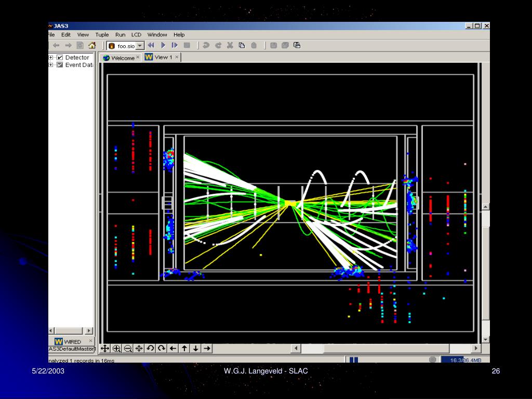This screenshot has width=532, height=399.
Task: Click the memory usage bar in status bar
Action: [x=465, y=360]
